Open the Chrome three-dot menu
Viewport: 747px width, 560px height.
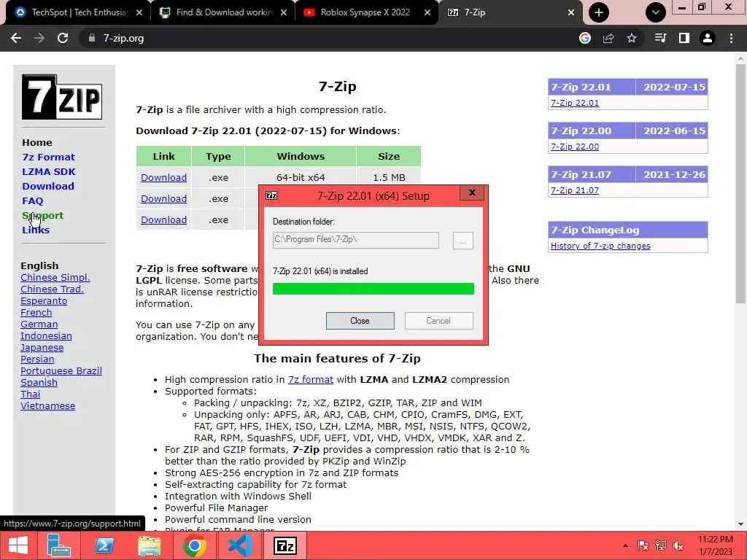731,38
